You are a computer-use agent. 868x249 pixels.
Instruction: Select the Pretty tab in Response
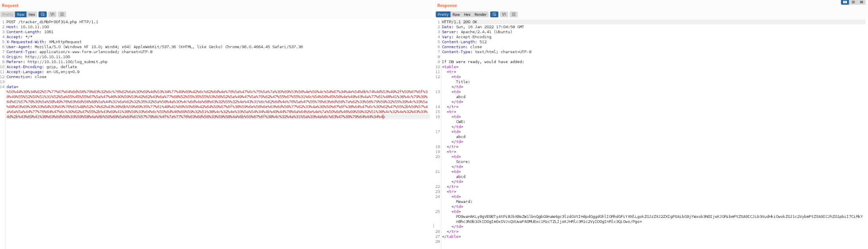pyautogui.click(x=443, y=15)
